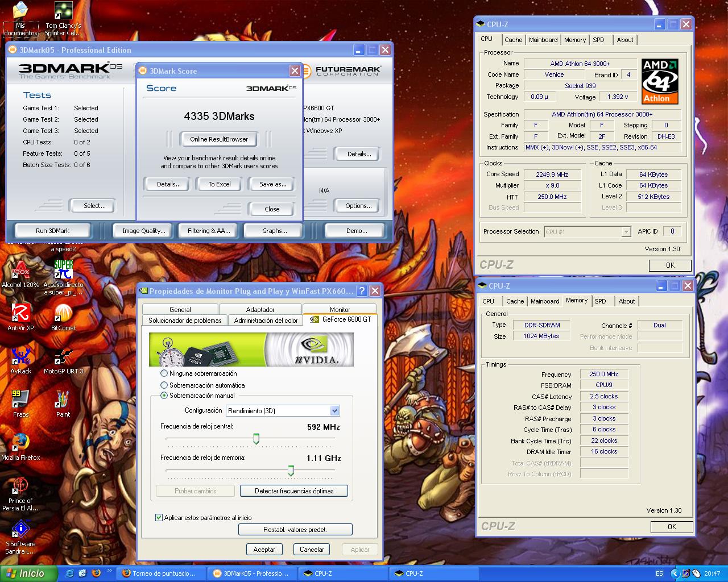The height and width of the screenshot is (582, 728).
Task: Open Prince of Persia desktop shortcut
Action: point(20,486)
